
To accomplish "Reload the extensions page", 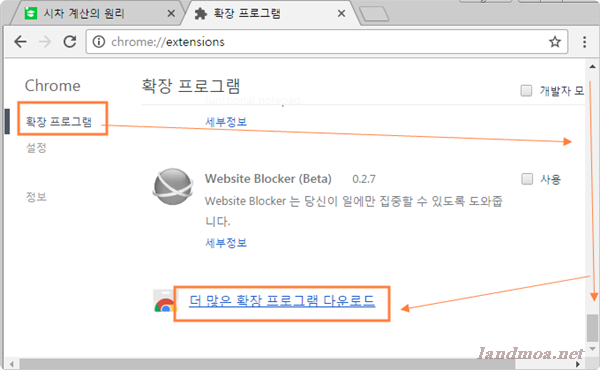I will [70, 41].
